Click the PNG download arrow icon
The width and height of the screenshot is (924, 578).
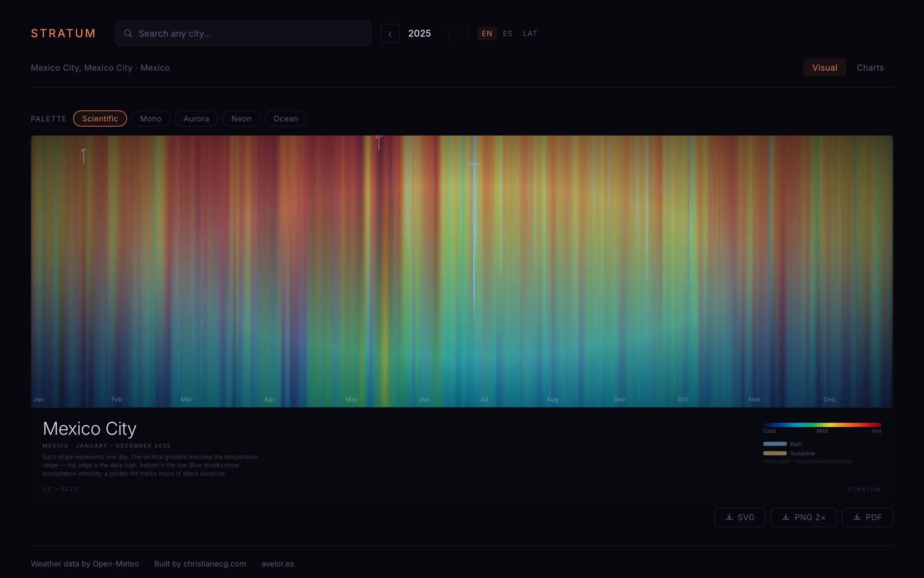[x=786, y=517]
